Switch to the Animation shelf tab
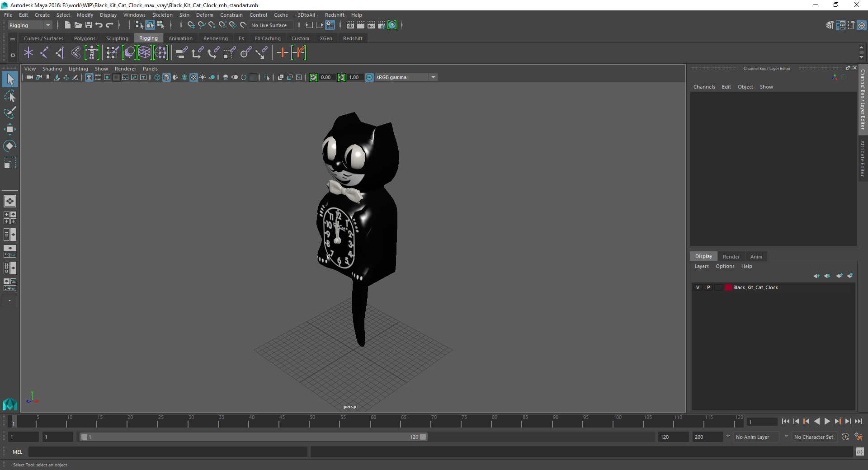 180,38
